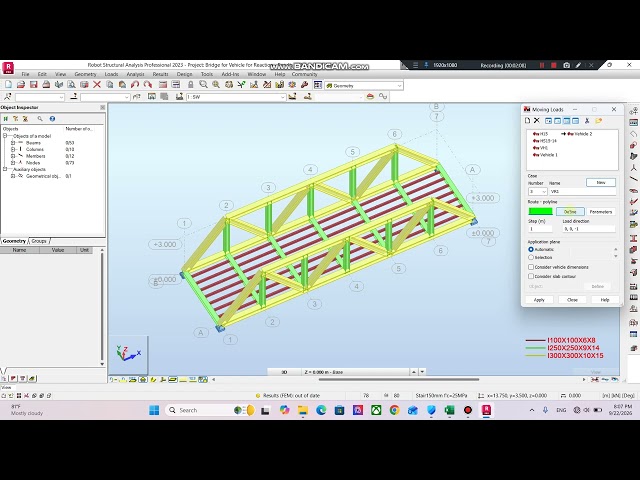Image resolution: width=640 pixels, height=480 pixels.
Task: Click the case Name input field
Action: pyautogui.click(x=582, y=191)
